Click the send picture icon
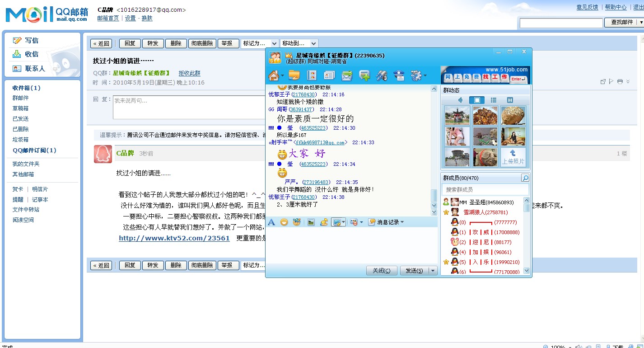The height and width of the screenshot is (348, 644). point(311,222)
